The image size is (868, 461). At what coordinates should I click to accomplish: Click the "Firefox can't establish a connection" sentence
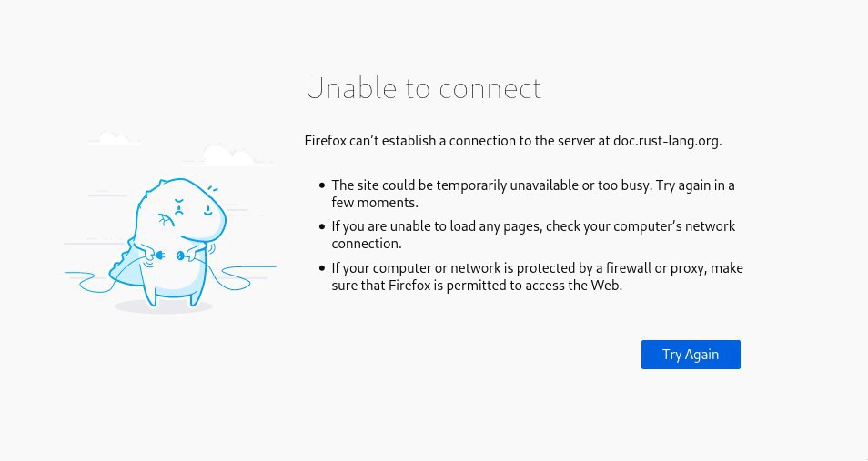513,141
